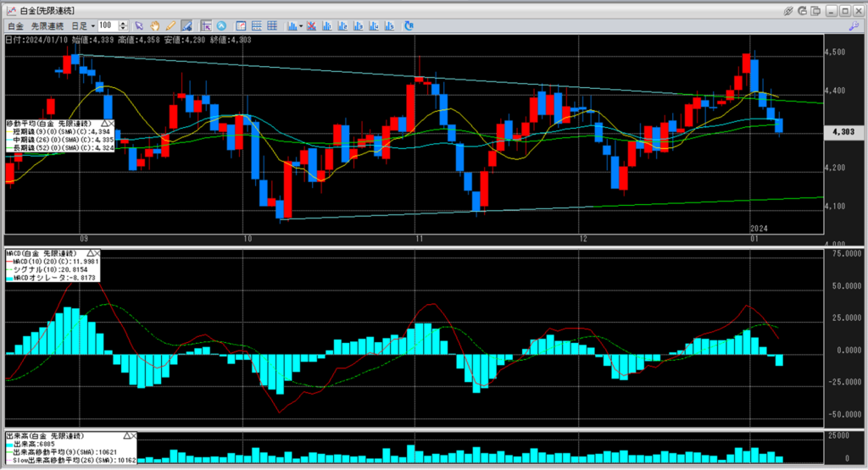Click the 先限連続 contract button
The width and height of the screenshot is (868, 470).
(47, 26)
